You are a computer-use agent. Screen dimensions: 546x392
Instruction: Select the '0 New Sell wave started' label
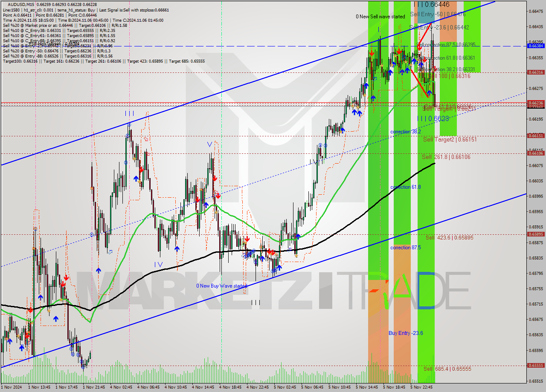click(380, 17)
